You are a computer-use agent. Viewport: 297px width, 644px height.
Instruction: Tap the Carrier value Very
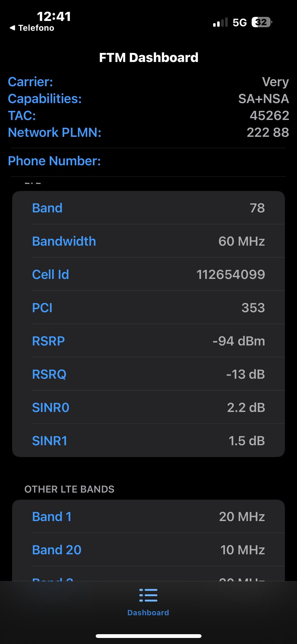(275, 82)
